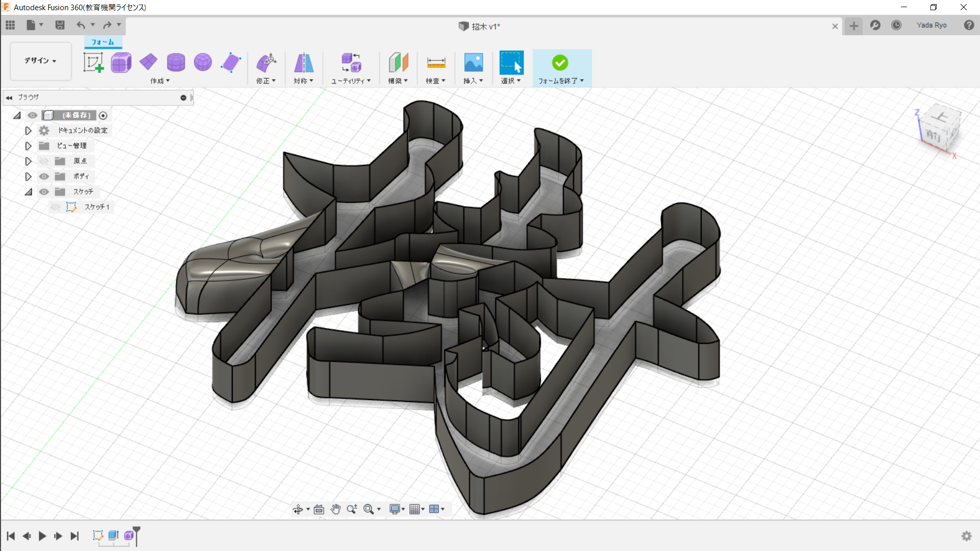Choose the Box form tool

[121, 63]
